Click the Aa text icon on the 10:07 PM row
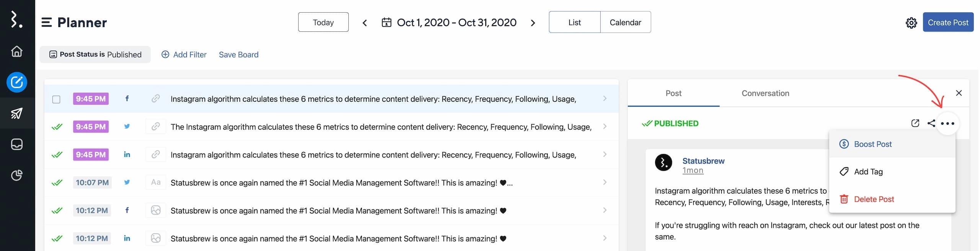This screenshot has height=251, width=980. (x=155, y=183)
